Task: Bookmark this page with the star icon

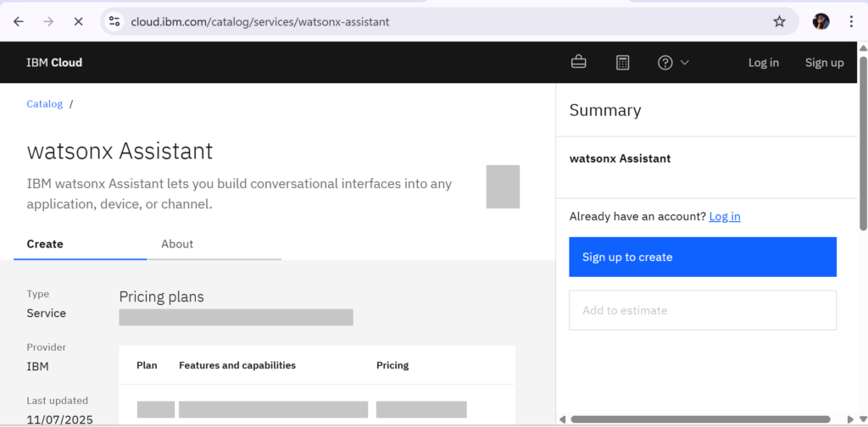Action: pyautogui.click(x=780, y=21)
